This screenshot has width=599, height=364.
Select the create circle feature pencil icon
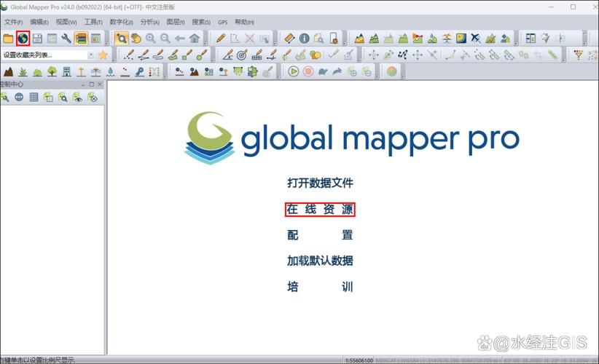(202, 55)
